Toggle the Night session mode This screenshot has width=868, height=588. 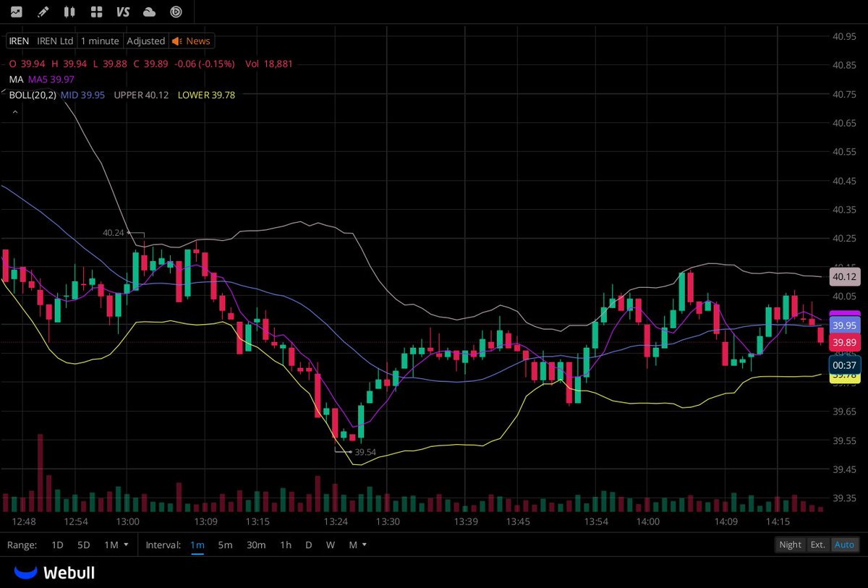point(790,545)
